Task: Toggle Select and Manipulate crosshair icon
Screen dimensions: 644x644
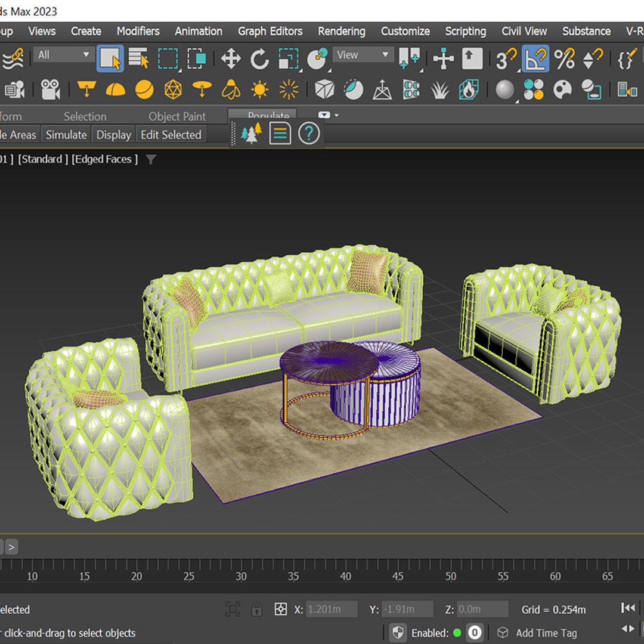Action: coord(444,58)
